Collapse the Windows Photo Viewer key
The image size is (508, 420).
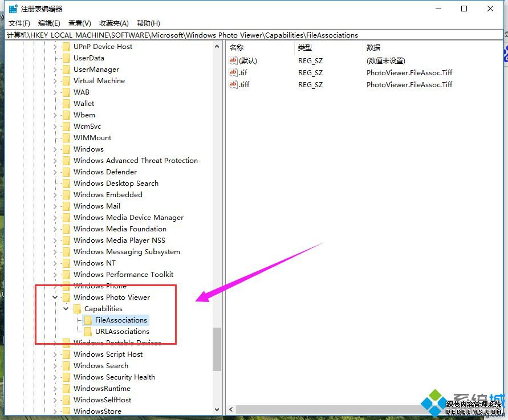tap(55, 297)
